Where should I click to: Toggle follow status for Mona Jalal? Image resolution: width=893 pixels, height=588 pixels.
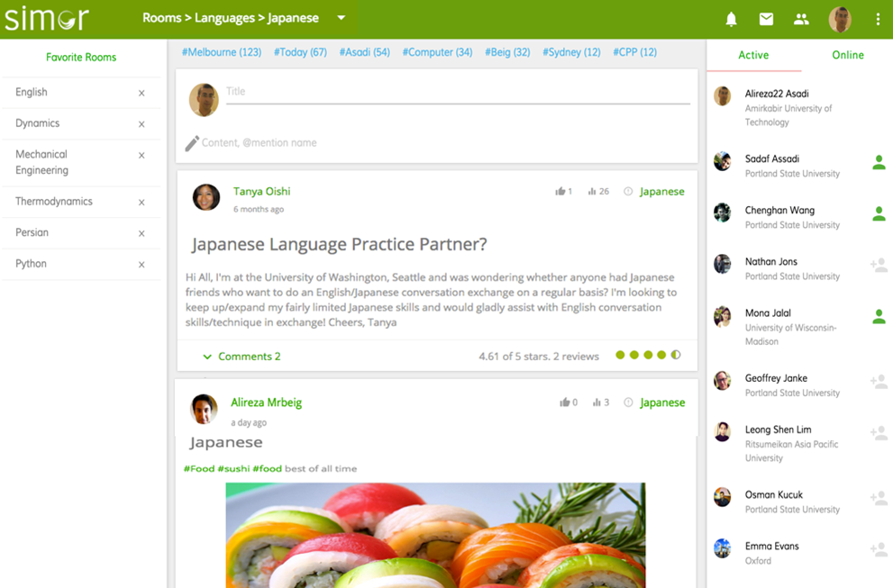(x=879, y=316)
